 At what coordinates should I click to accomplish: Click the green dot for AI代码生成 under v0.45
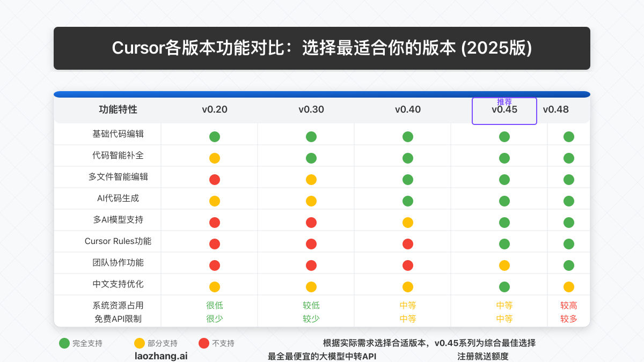point(504,201)
